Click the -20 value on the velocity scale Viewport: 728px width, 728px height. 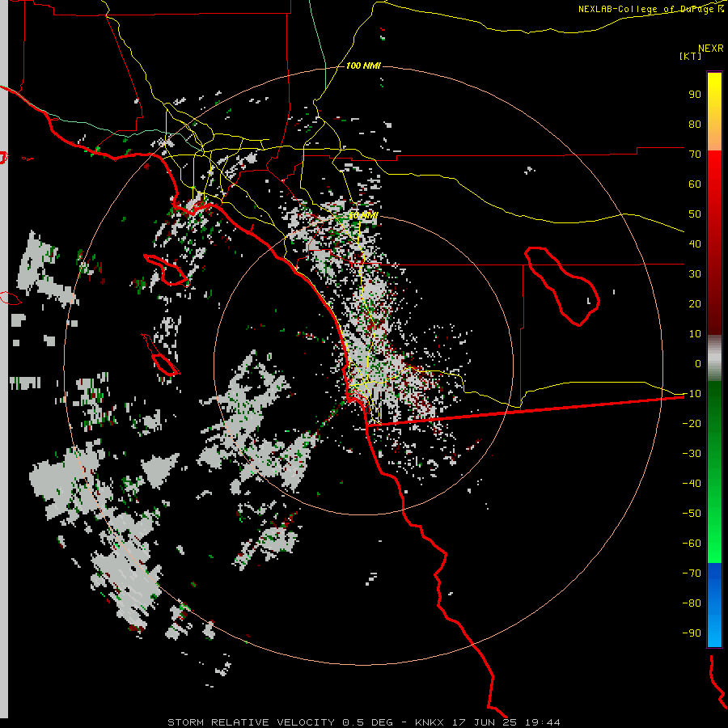692,424
